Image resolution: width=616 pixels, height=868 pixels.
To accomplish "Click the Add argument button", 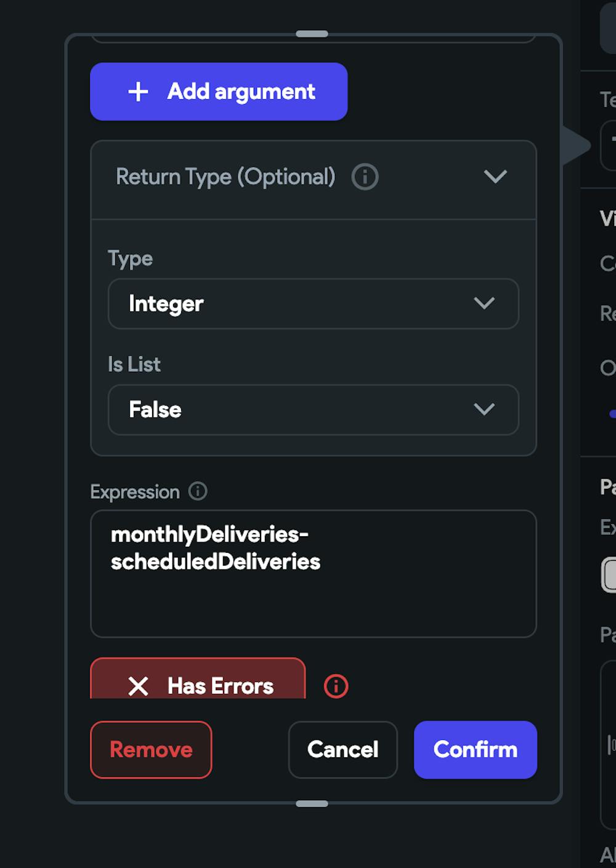I will click(x=219, y=92).
